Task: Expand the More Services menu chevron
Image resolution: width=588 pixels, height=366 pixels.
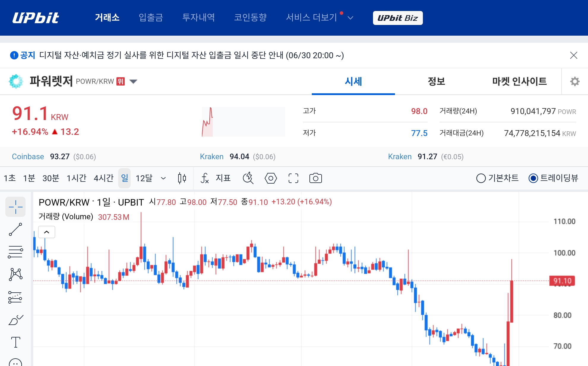Action: coord(350,18)
